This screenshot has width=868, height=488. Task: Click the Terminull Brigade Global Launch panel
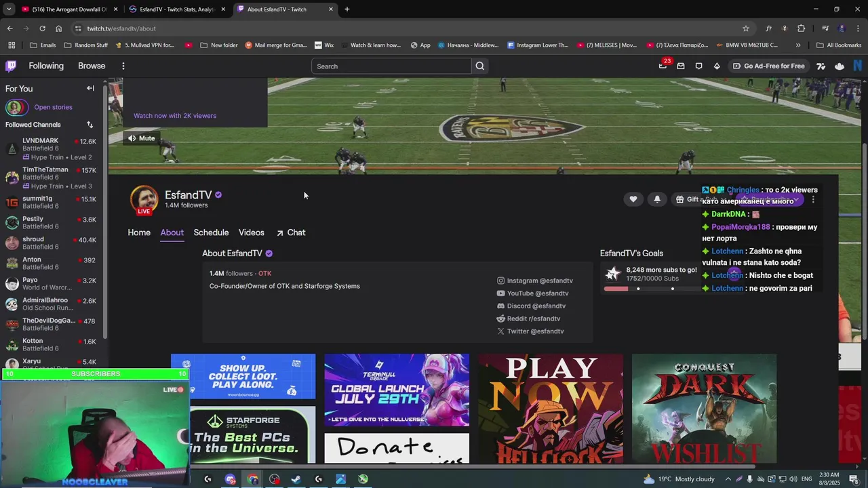point(397,390)
